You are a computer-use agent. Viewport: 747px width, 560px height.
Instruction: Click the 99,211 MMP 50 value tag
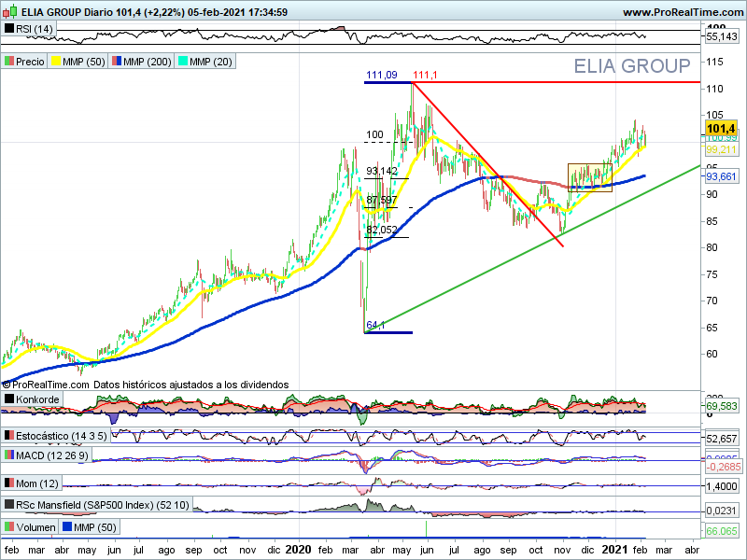(x=721, y=150)
